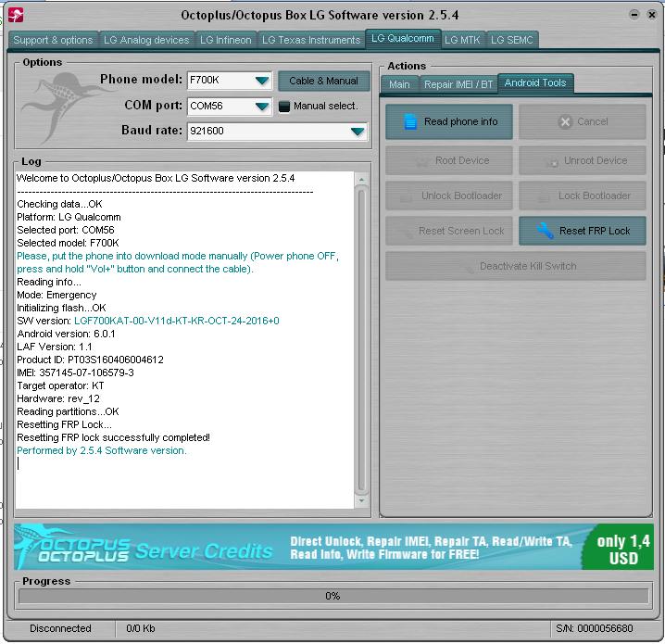Click the Cable & Manual button
The height and width of the screenshot is (644, 665).
323,81
